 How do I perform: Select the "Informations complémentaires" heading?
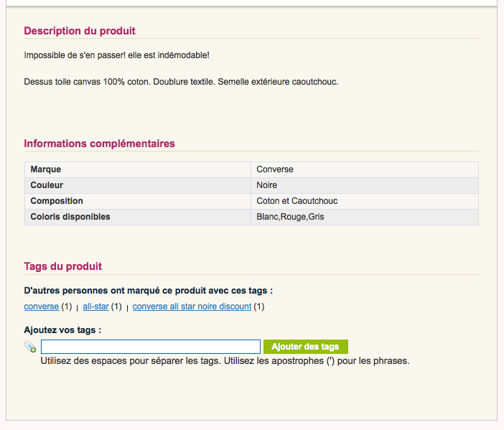[99, 144]
